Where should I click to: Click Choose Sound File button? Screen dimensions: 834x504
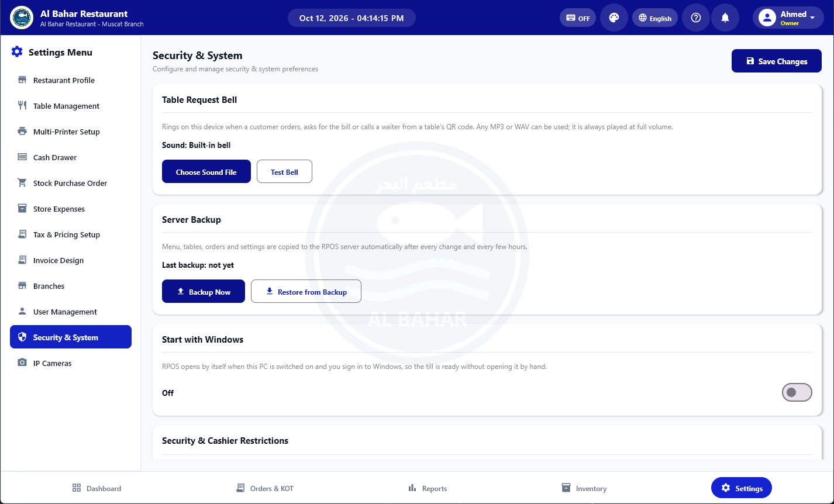(x=206, y=171)
